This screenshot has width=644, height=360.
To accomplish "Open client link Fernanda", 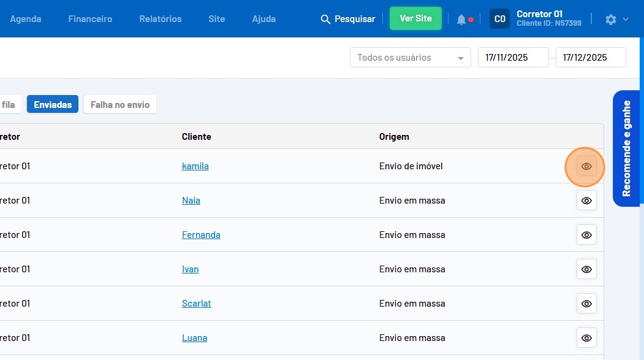I will [201, 235].
